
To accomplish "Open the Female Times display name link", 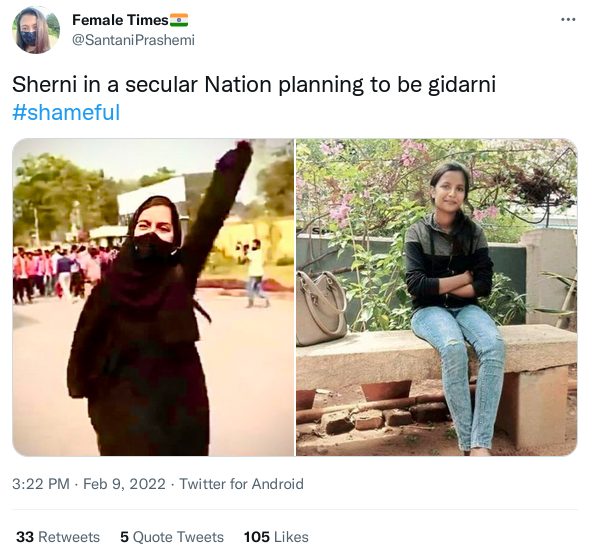I will [120, 20].
